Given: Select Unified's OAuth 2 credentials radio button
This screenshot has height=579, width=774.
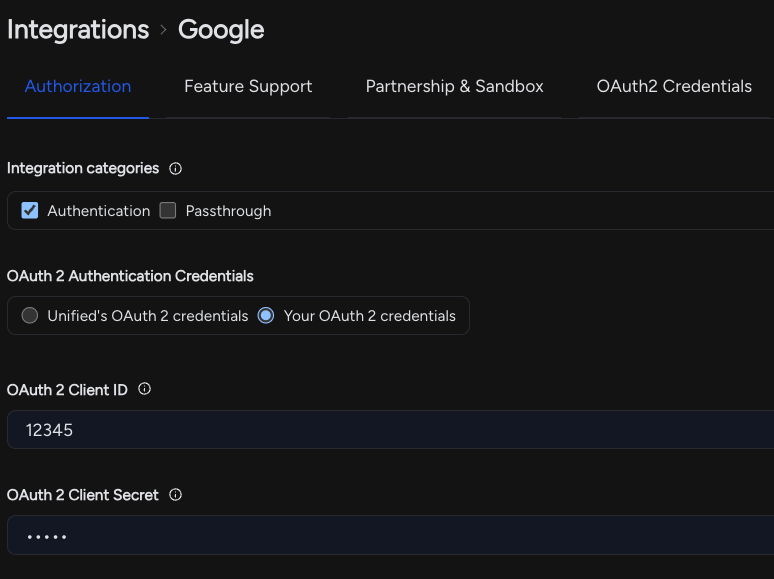Looking at the screenshot, I should (x=30, y=316).
